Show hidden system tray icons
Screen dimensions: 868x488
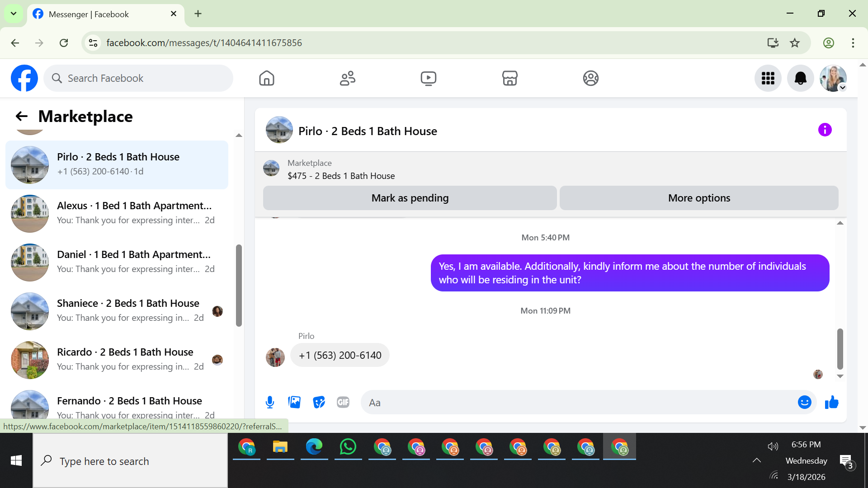(756, 460)
